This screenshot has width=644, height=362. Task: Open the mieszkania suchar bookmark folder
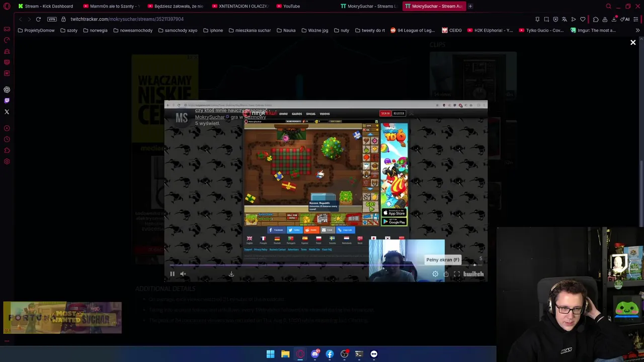(250, 30)
